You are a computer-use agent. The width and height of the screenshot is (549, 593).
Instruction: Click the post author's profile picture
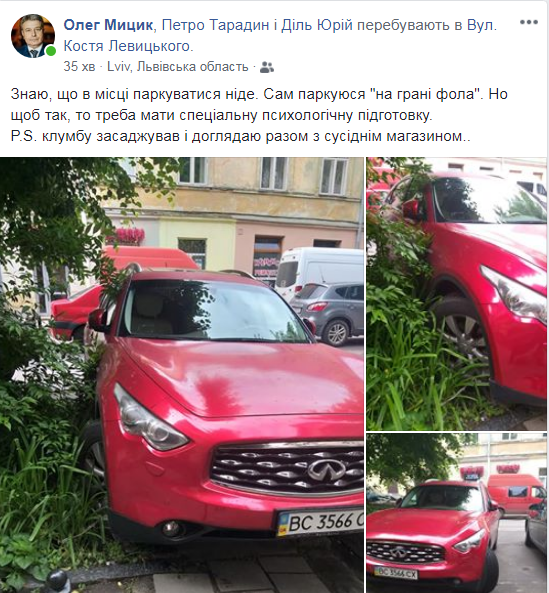(x=33, y=36)
